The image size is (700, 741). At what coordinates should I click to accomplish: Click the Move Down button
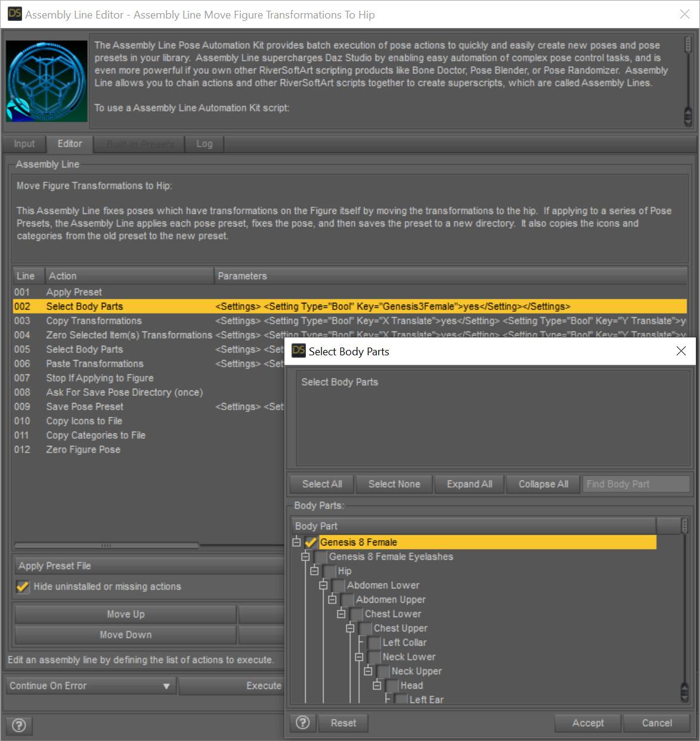[125, 635]
